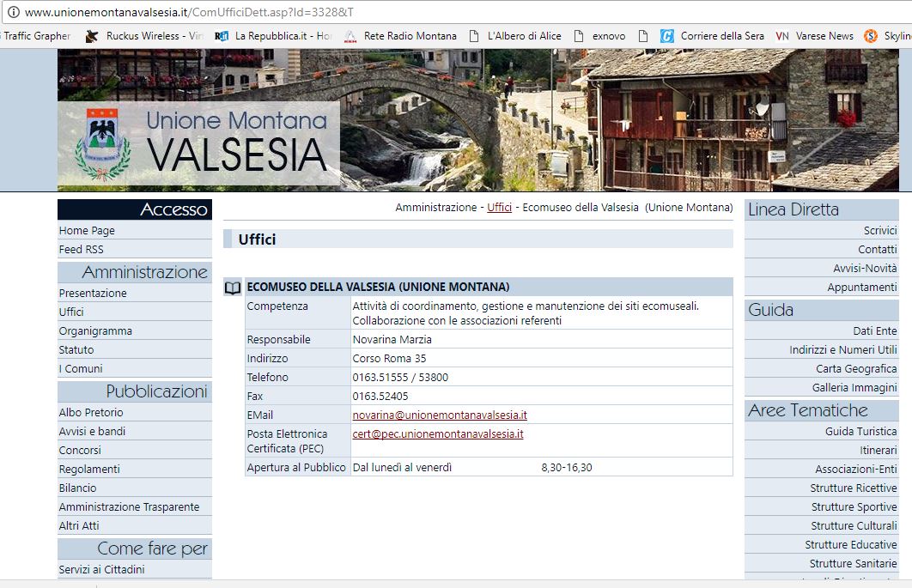Click the open-book icon beside Ecomuseo heading
The height and width of the screenshot is (588, 912).
[x=233, y=288]
